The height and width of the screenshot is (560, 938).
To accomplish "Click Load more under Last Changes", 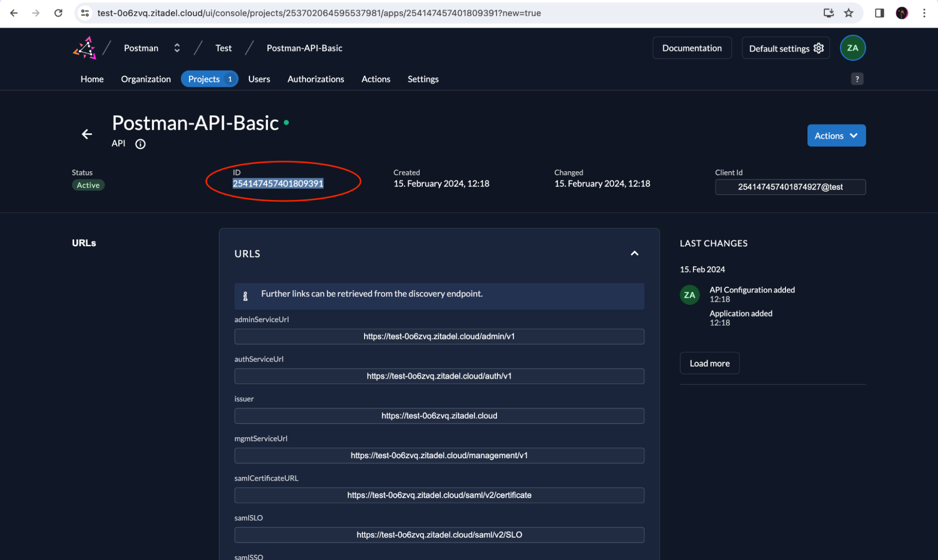I will [709, 363].
